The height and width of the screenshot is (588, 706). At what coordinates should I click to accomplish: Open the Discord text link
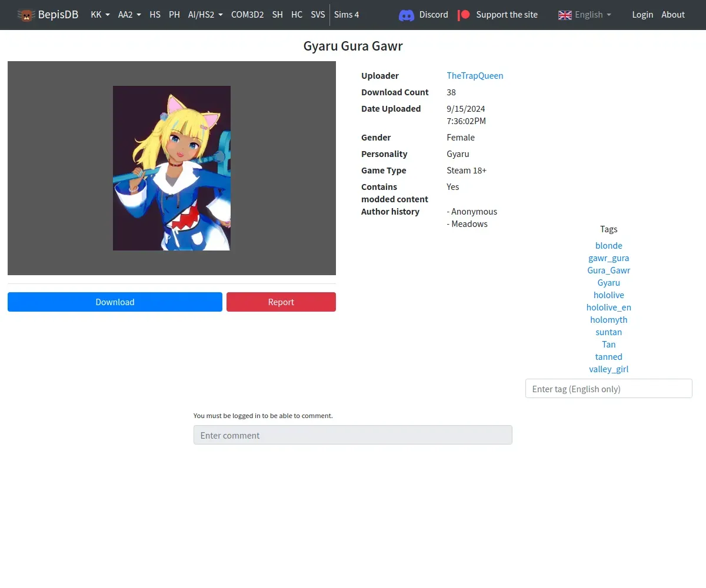point(434,15)
